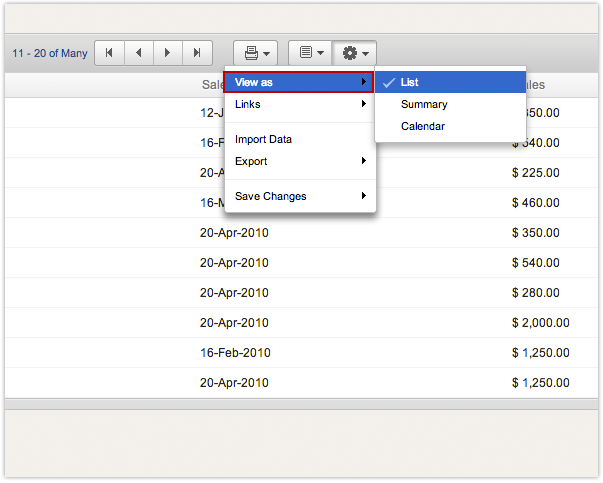Expand the Links submenu

click(x=299, y=104)
